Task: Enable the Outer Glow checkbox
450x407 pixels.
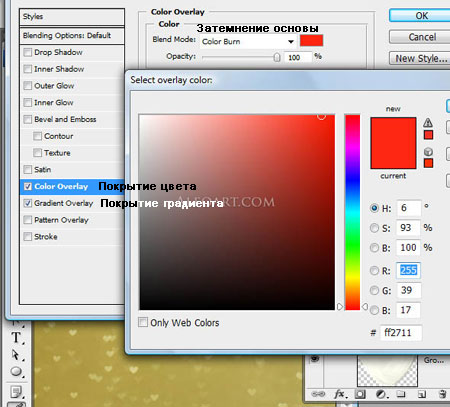Action: [x=27, y=86]
